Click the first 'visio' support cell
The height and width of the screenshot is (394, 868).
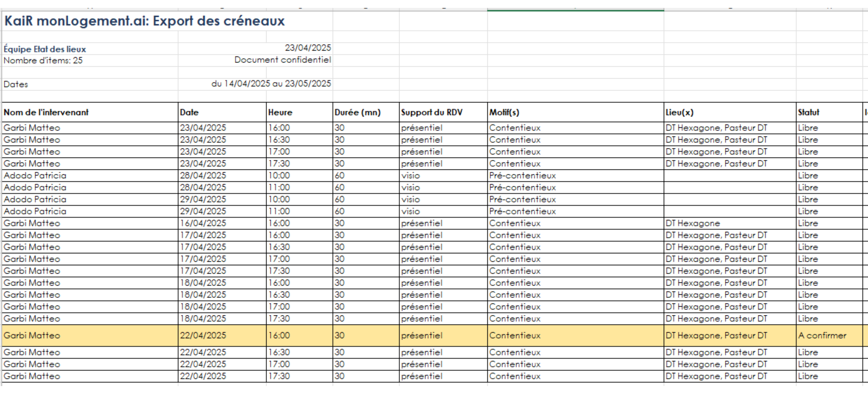click(x=410, y=175)
